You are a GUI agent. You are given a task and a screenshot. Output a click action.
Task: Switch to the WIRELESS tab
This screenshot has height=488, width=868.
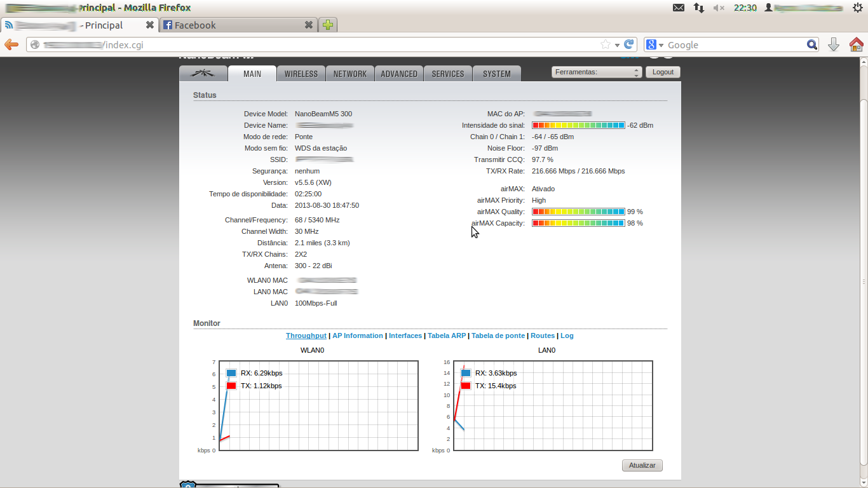(x=301, y=74)
